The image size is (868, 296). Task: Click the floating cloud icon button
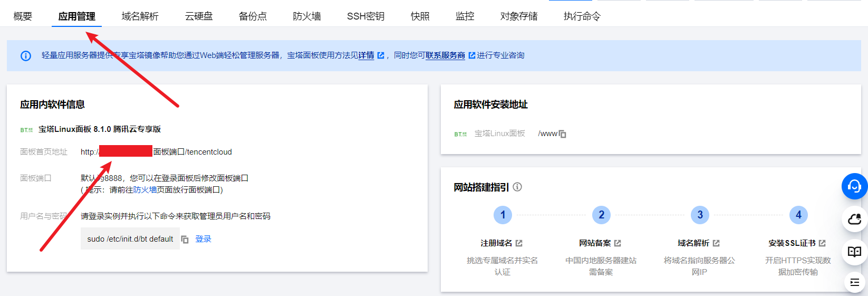pyautogui.click(x=854, y=219)
